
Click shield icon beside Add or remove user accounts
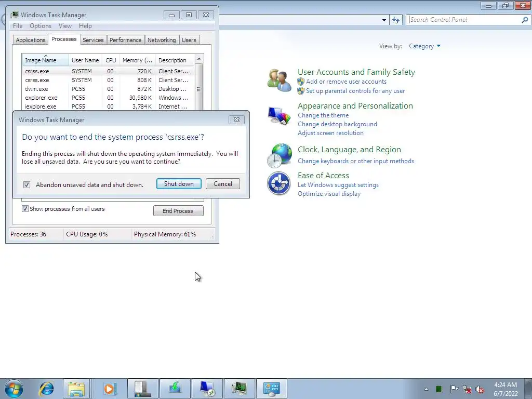tap(301, 82)
